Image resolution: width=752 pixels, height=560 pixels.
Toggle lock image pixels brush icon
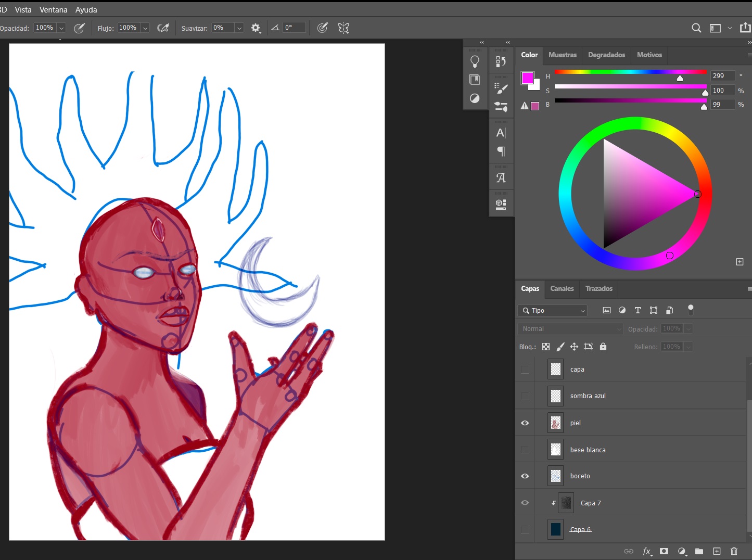560,347
